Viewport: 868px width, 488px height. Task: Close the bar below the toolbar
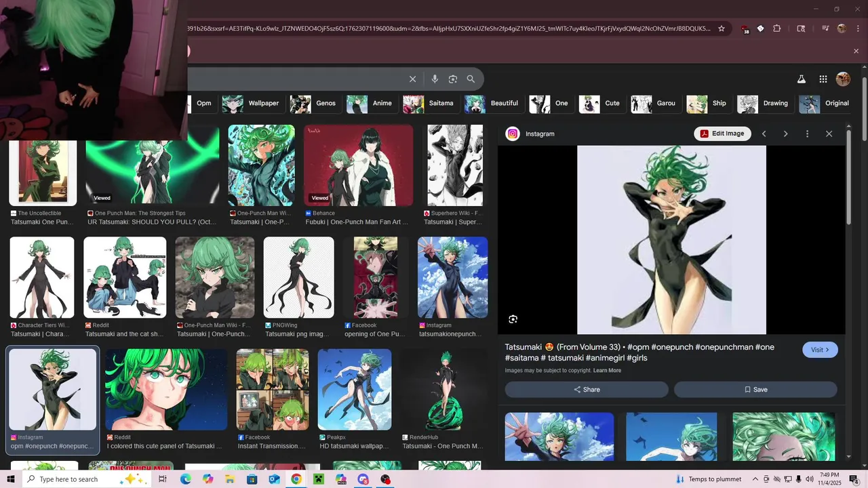tap(856, 52)
